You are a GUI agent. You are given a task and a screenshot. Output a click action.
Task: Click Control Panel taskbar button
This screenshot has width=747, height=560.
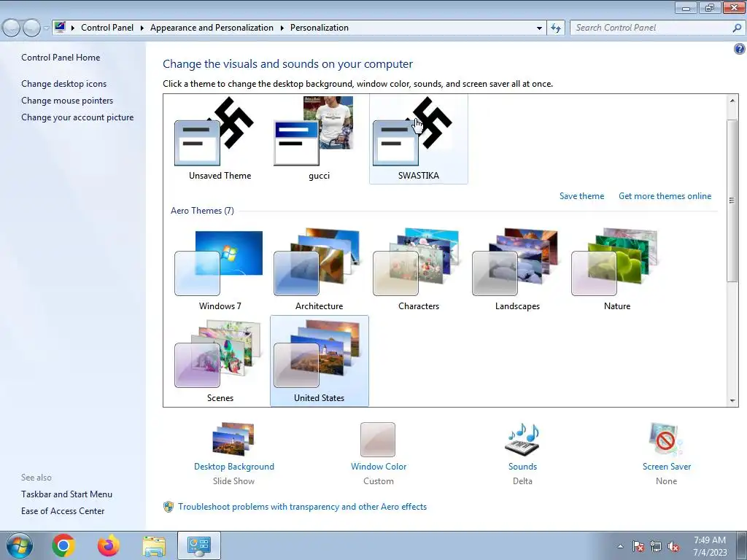[199, 545]
